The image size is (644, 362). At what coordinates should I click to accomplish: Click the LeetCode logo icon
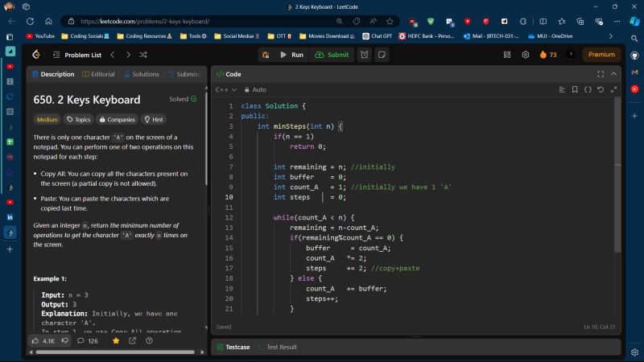tap(36, 55)
